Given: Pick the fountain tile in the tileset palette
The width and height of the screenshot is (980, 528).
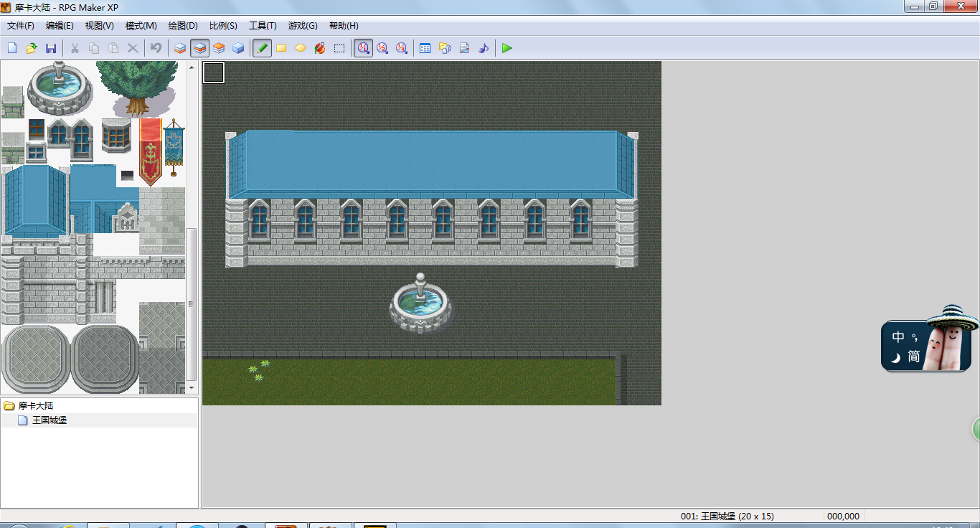Looking at the screenshot, I should 60,88.
